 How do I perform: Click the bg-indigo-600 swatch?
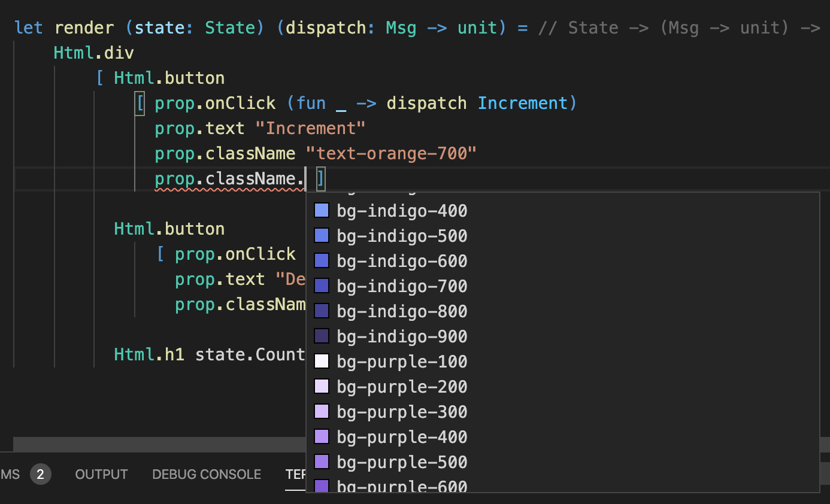(x=321, y=260)
